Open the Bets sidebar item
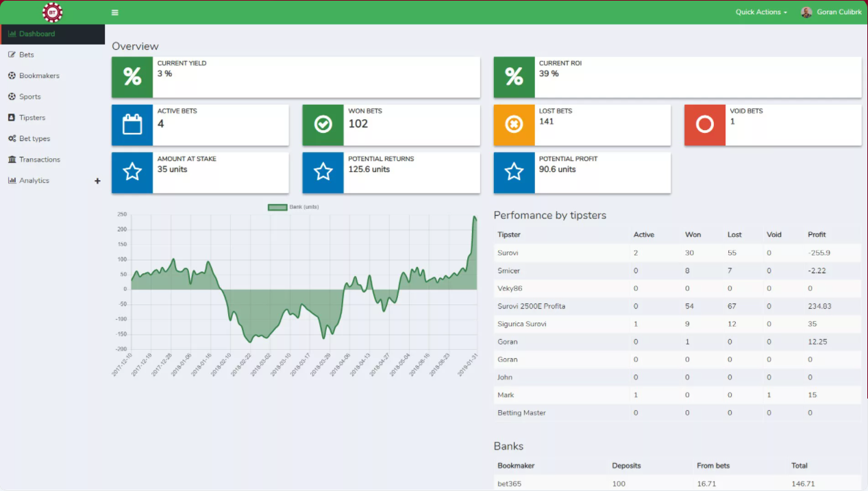 52,55
